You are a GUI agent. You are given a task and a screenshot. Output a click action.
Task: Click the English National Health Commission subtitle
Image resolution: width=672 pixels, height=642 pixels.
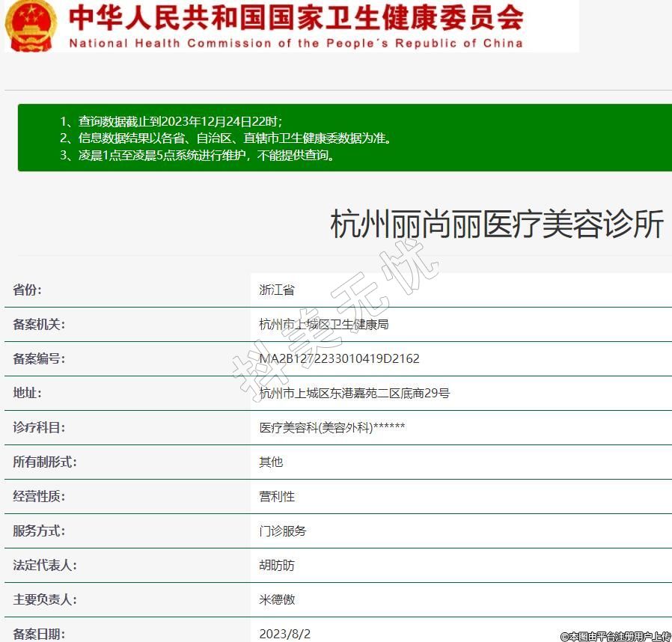pos(296,43)
